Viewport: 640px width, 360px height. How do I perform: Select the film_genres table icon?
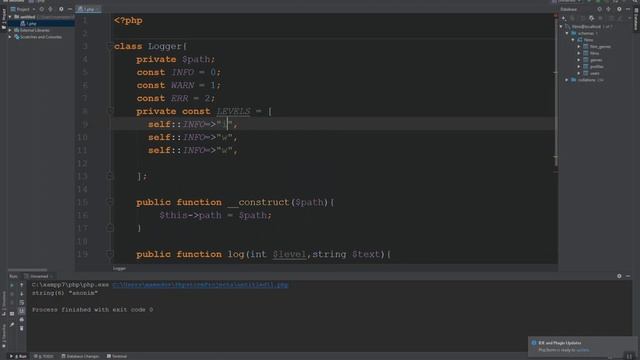(586, 47)
